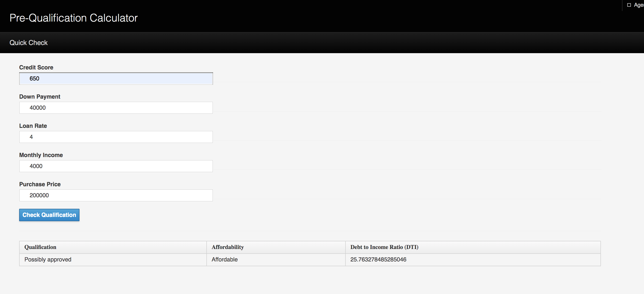Click the Purchase Price field label
This screenshot has height=294, width=644.
tap(40, 184)
